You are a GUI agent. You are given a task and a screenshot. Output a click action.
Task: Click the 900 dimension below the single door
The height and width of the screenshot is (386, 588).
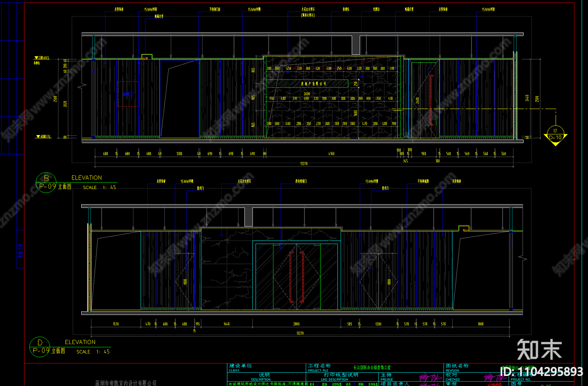coord(423,154)
